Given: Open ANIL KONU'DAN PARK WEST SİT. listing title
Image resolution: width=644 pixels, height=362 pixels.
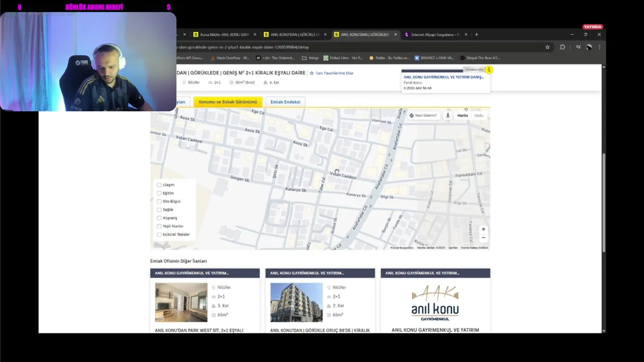Looking at the screenshot, I should [199, 330].
